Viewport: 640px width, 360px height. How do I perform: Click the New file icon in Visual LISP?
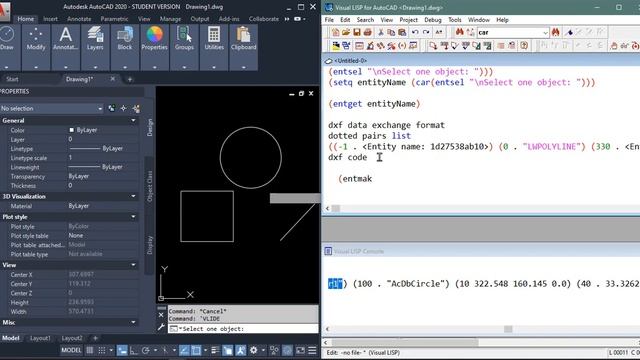point(336,32)
